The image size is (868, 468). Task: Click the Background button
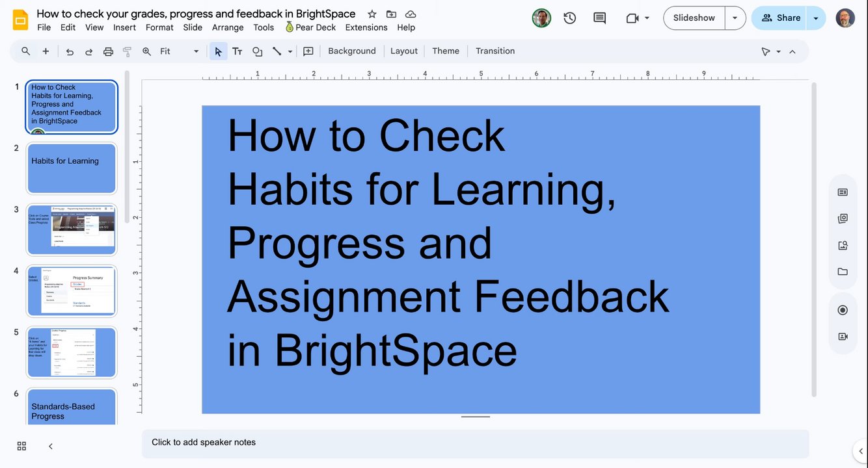(352, 51)
